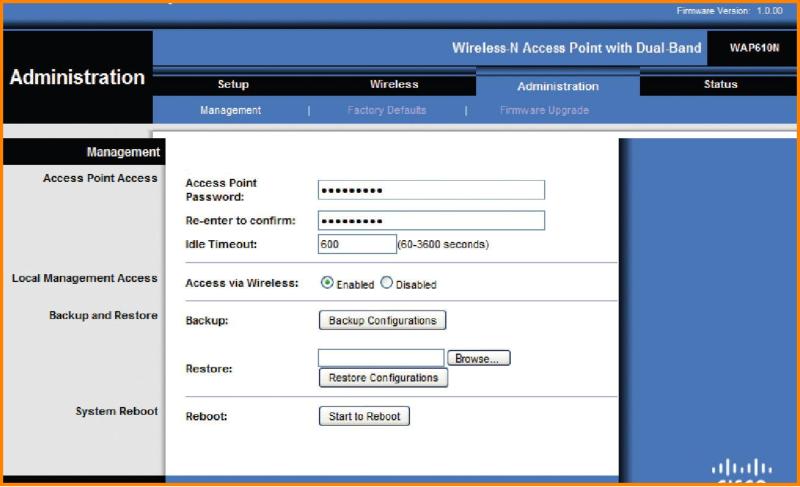
Task: Click the System Reboot label
Action: point(117,411)
